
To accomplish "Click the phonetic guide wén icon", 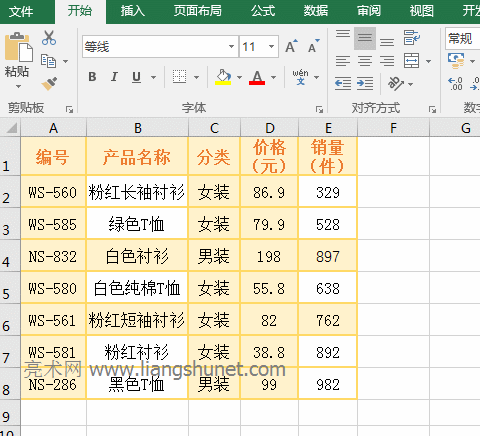I will [300, 77].
